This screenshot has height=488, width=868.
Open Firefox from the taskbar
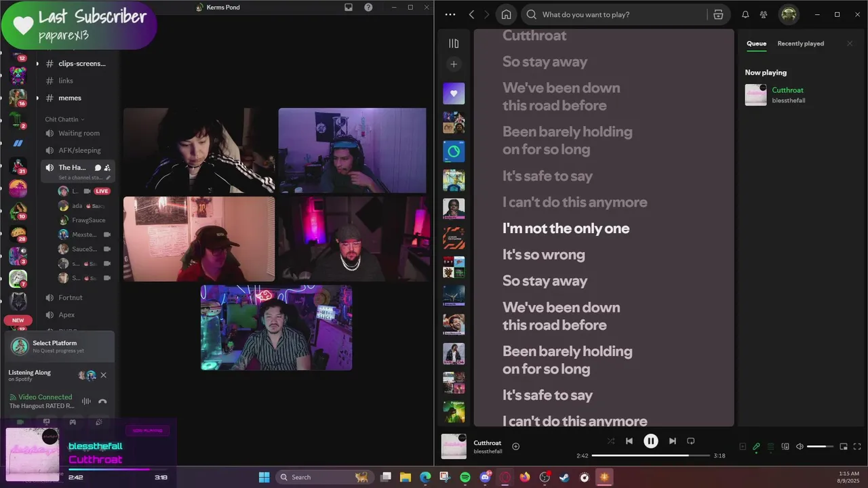(x=524, y=477)
